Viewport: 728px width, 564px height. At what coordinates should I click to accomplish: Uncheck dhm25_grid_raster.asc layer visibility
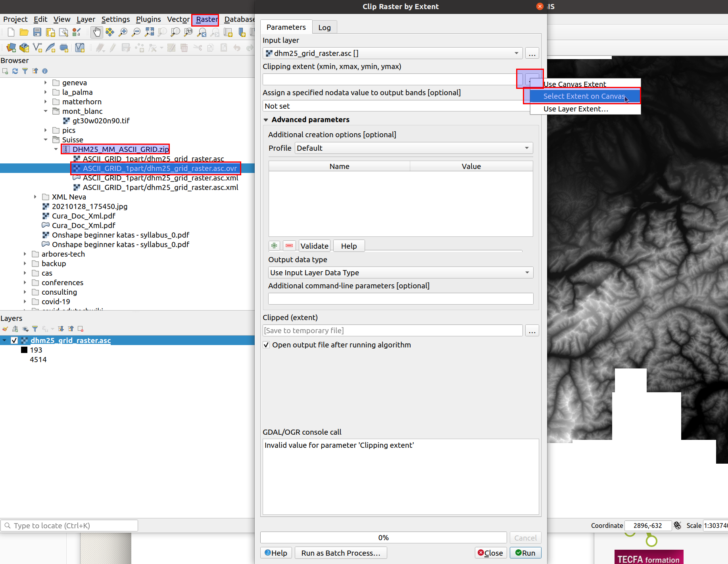point(14,340)
